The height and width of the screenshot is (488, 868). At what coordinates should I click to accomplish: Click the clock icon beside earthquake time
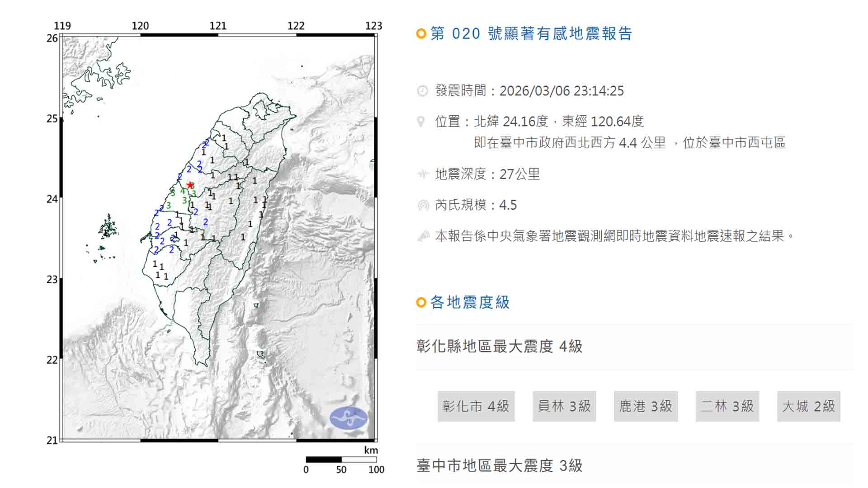(422, 91)
